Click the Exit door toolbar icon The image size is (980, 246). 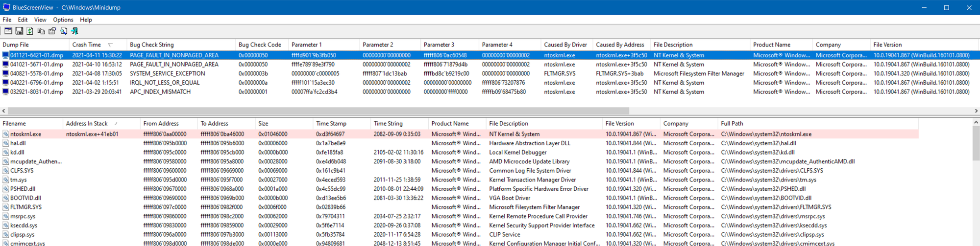pos(74,31)
